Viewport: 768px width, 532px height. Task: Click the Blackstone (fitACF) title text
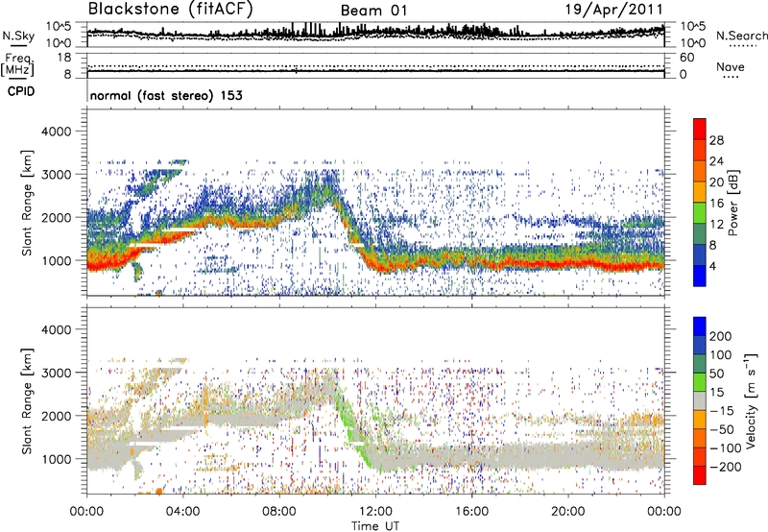point(170,9)
